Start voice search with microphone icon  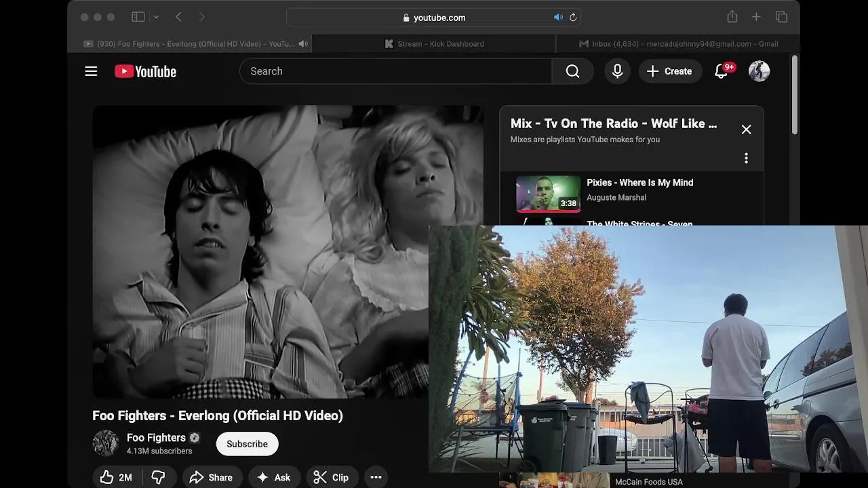617,71
